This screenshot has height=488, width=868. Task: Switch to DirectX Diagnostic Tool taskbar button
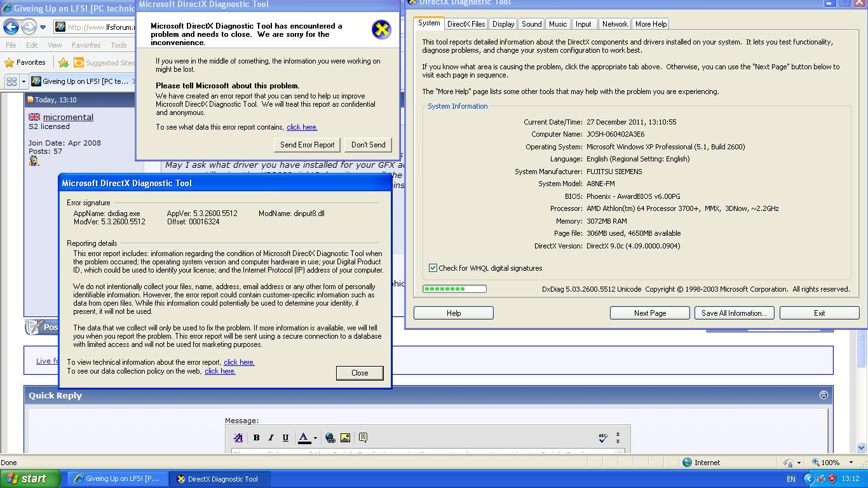point(220,479)
